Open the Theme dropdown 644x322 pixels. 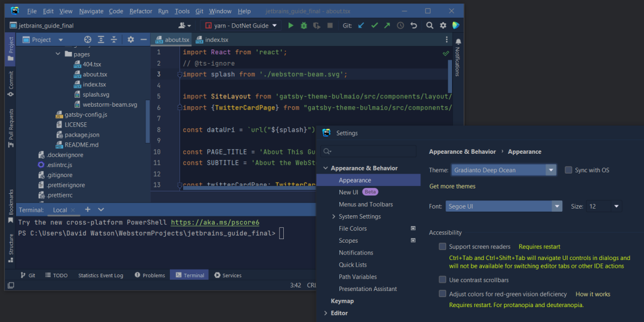[503, 170]
